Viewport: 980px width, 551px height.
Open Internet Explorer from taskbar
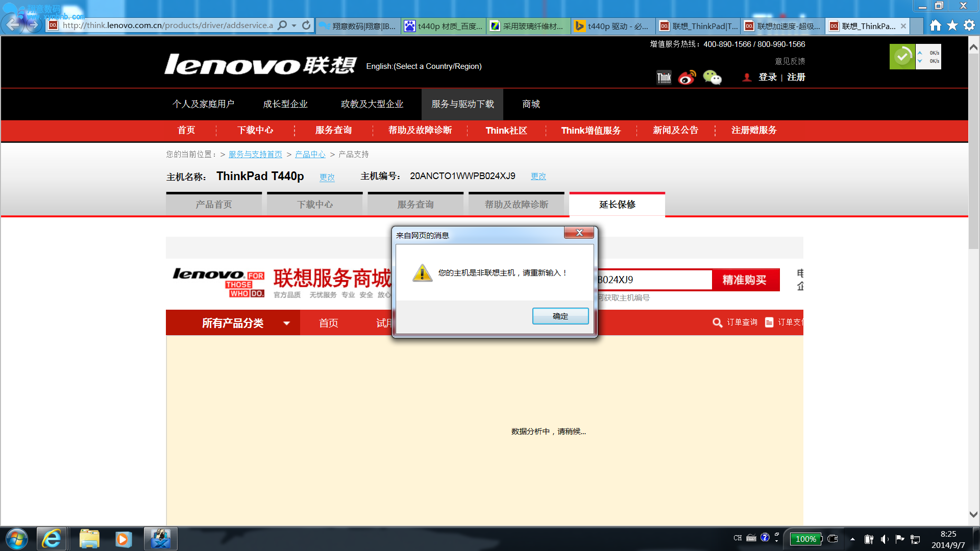point(52,539)
